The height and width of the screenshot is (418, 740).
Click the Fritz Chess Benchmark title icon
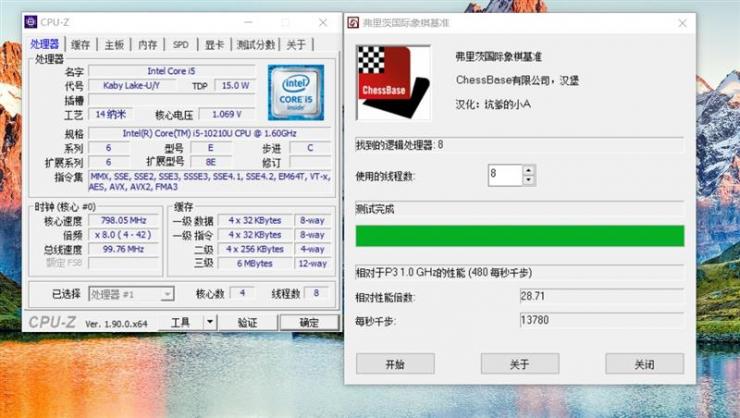tap(353, 23)
